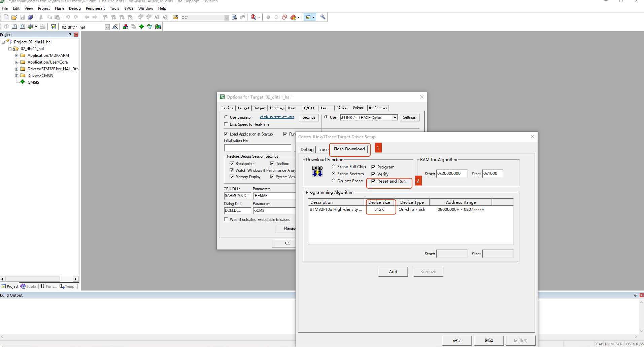Viewport: 644px width, 347px height.
Task: Click Manage Project Items icon
Action: (x=126, y=27)
